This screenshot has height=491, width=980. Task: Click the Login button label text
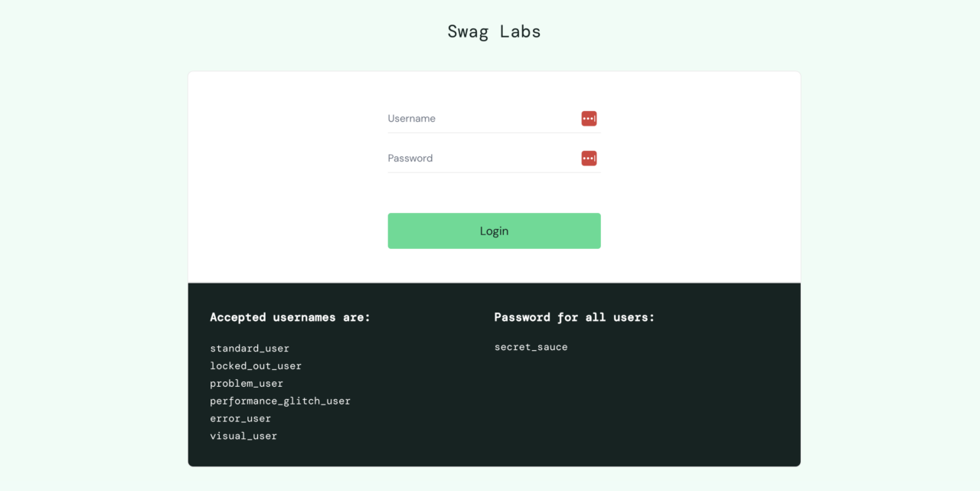tap(494, 231)
